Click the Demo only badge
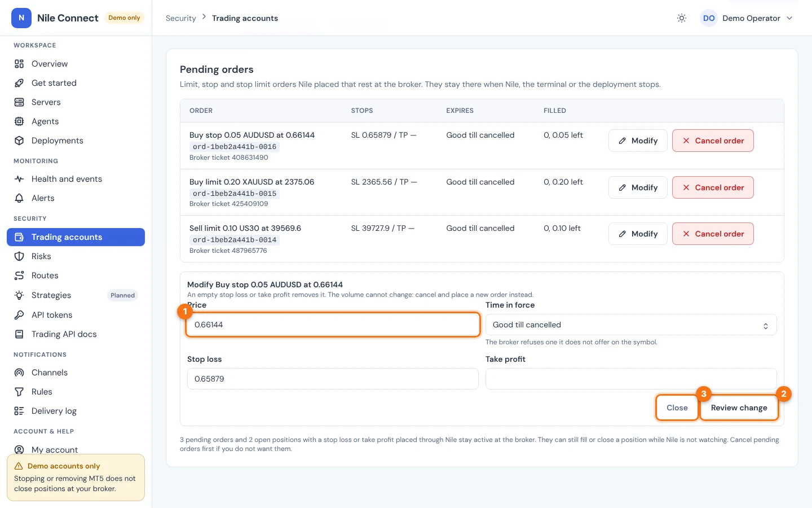 [x=124, y=18]
